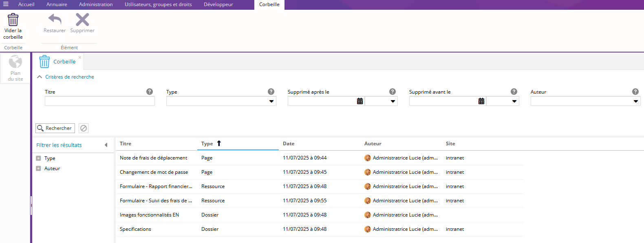Close the Corbeille panel tab
Viewport: 644px width, 243px height.
[80, 57]
